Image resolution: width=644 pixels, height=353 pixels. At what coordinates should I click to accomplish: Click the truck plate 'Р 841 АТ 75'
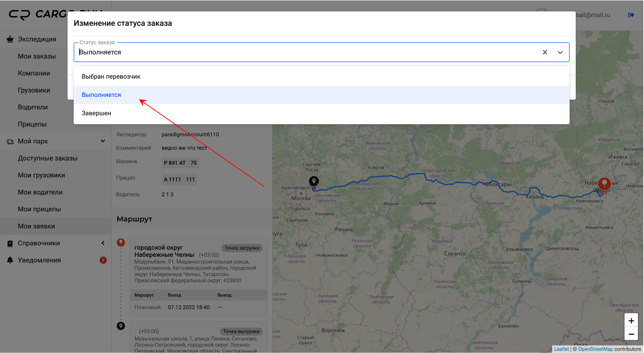pos(180,163)
